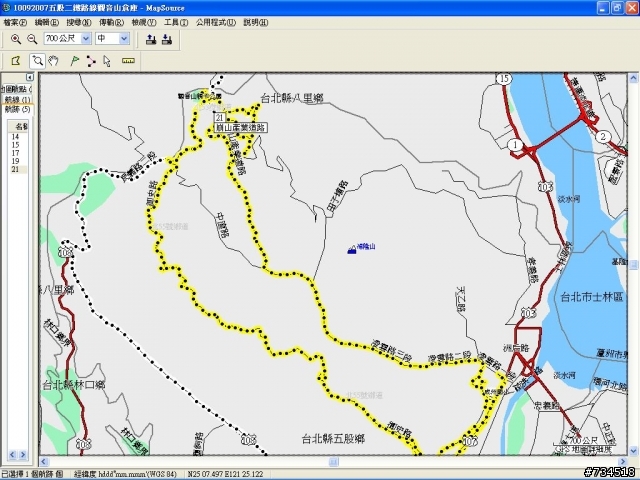640x480 pixels.
Task: Open the 中 detail level dropdown
Action: coord(124,39)
